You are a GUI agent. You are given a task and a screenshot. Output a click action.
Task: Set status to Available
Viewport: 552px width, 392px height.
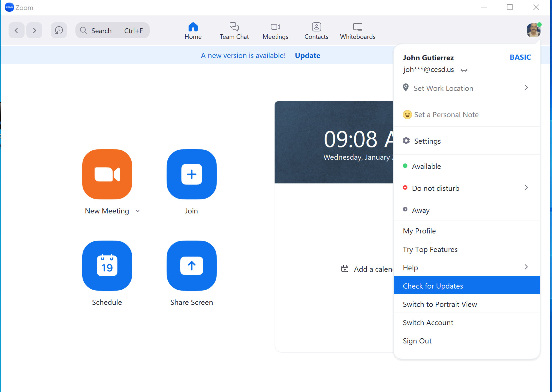pos(426,166)
